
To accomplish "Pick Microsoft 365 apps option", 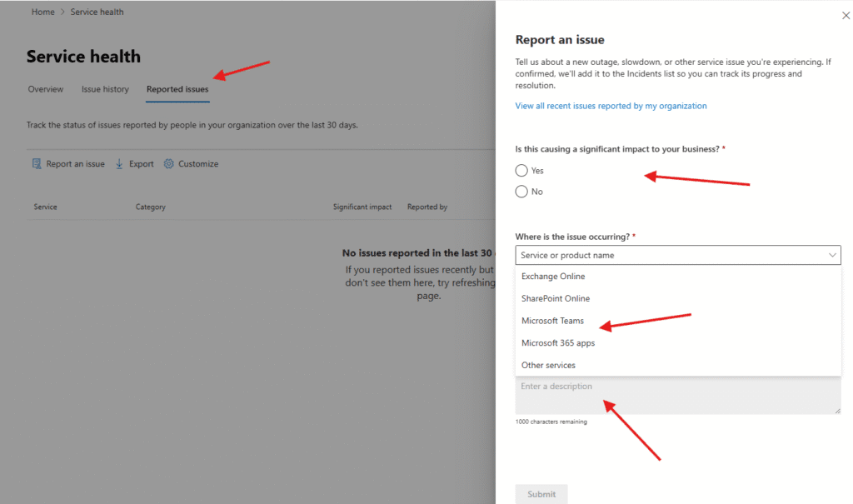I will click(x=557, y=342).
